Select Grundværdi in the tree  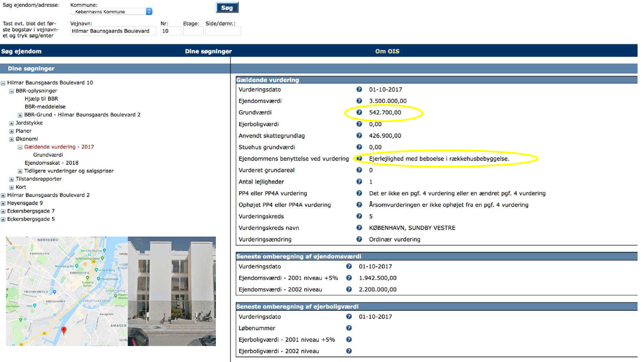48,155
